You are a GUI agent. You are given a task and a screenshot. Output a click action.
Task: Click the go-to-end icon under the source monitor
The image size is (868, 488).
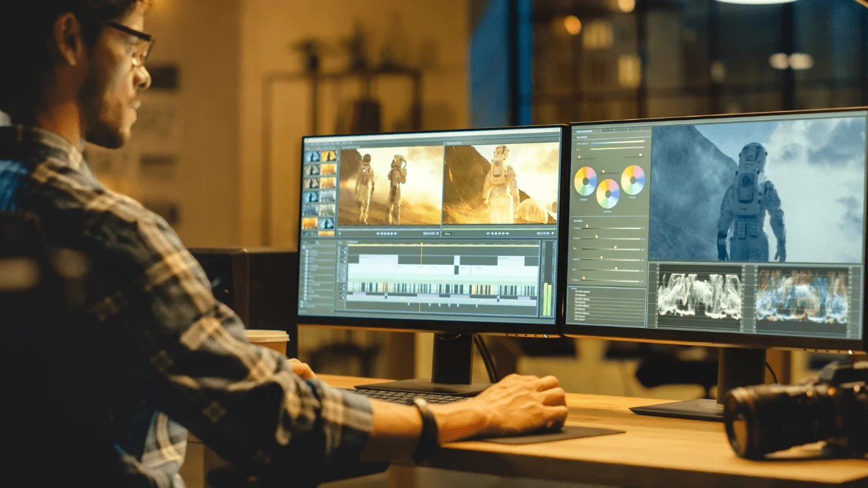click(x=394, y=233)
